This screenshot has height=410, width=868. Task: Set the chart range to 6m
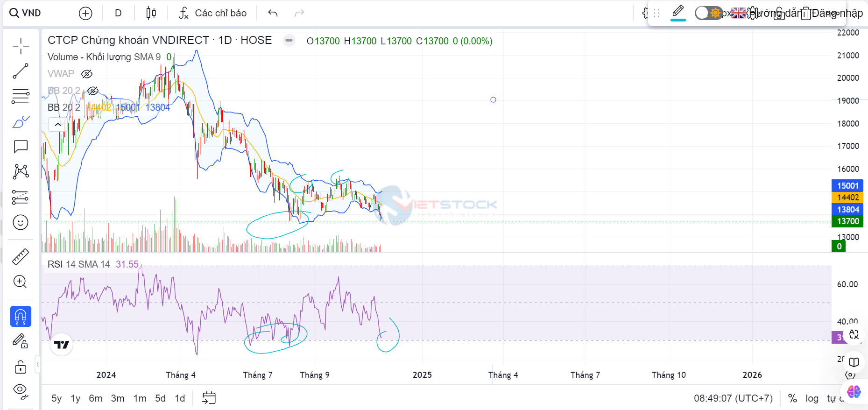tap(96, 398)
